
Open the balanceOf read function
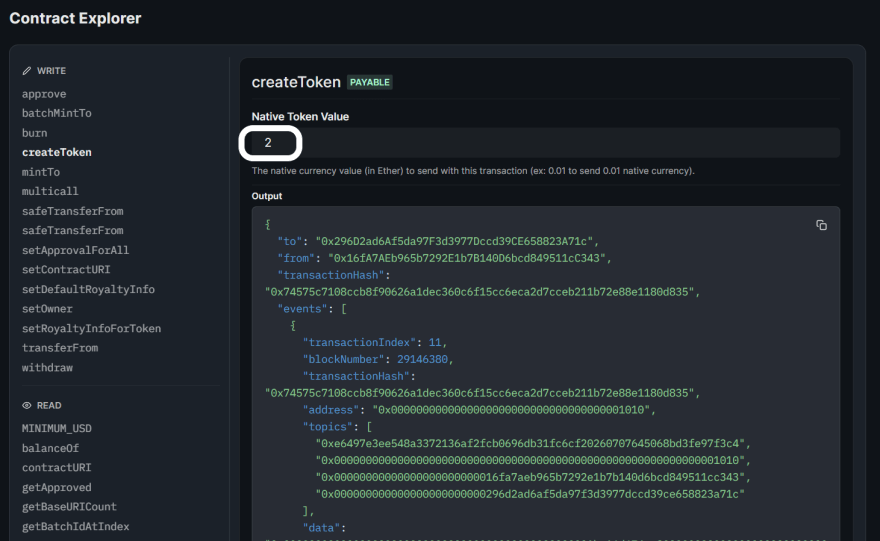point(51,448)
